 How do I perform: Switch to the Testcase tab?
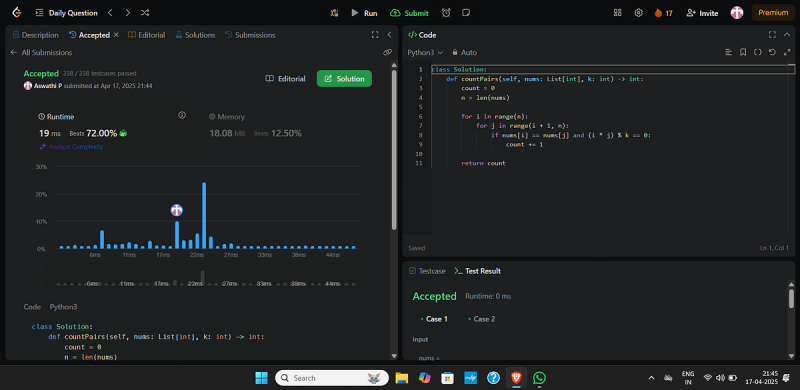pos(428,271)
